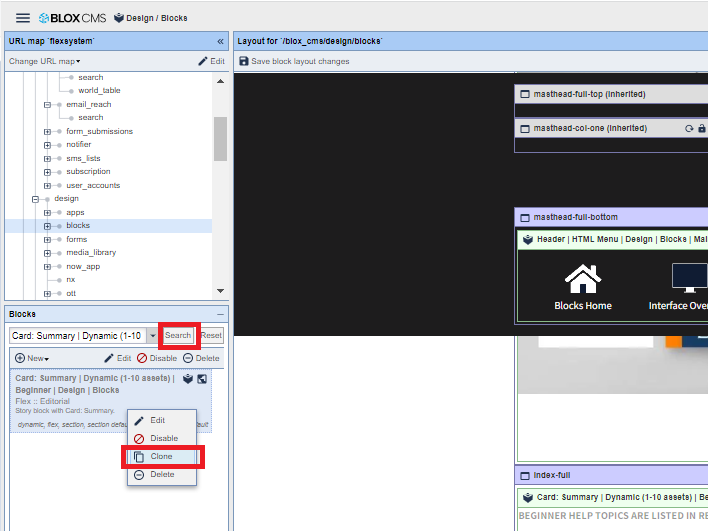Choose Clone from the context menu
Screen dimensions: 708x531
161,456
